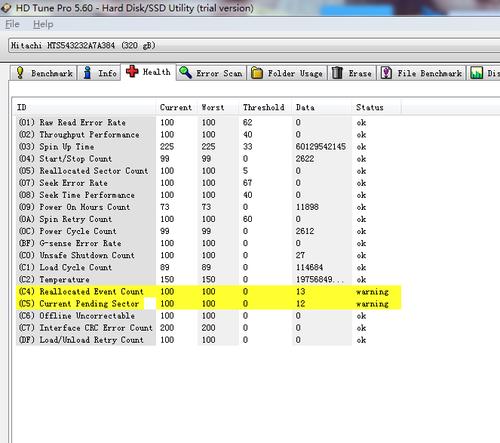
Task: Select the Reallocated Event Count warning row
Action: (x=209, y=292)
